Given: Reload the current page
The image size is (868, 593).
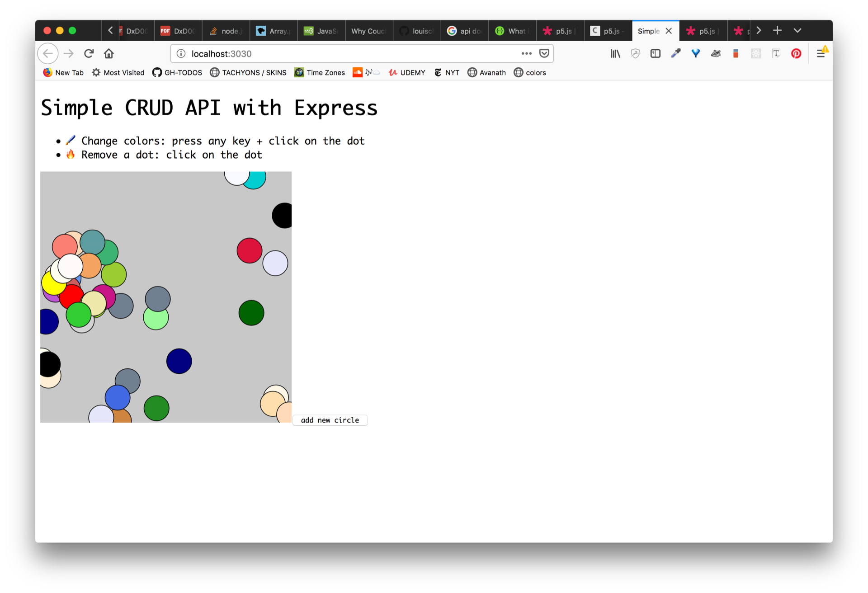Looking at the screenshot, I should (89, 54).
